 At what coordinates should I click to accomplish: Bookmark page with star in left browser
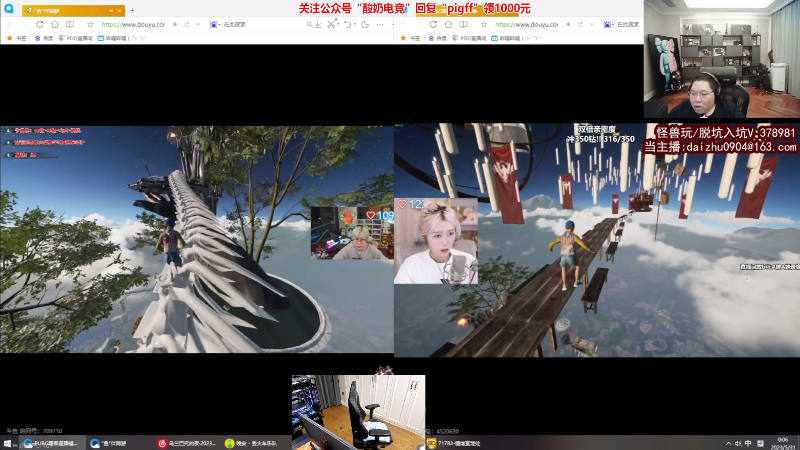click(x=90, y=24)
